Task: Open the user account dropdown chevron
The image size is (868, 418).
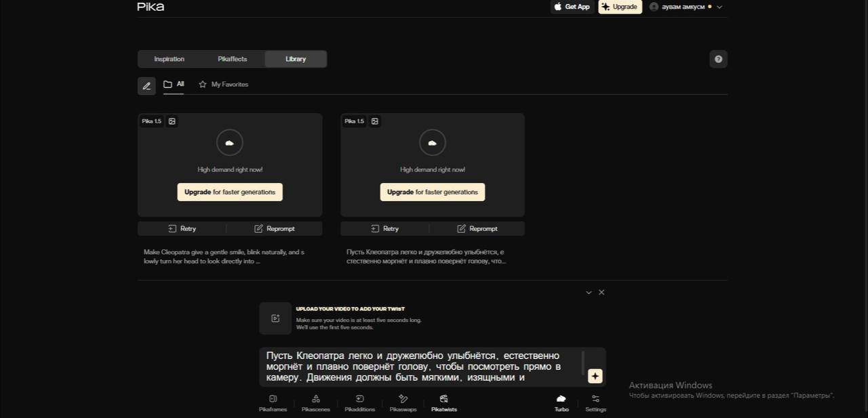Action: [x=719, y=7]
